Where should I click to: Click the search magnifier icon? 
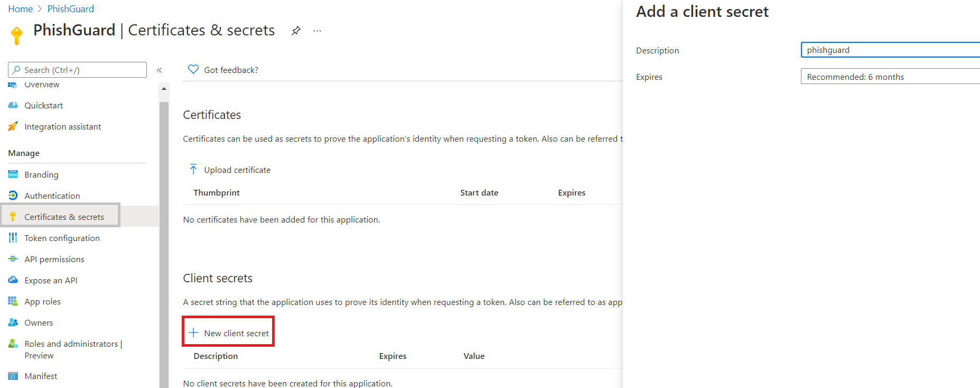click(x=16, y=70)
